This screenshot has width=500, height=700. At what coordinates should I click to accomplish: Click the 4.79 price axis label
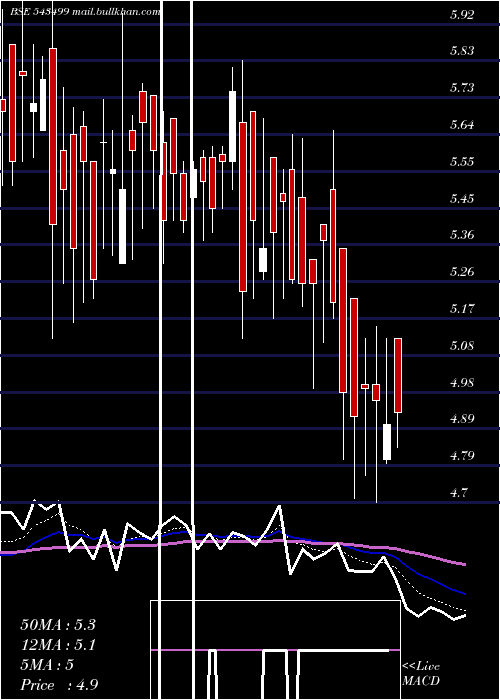(462, 456)
